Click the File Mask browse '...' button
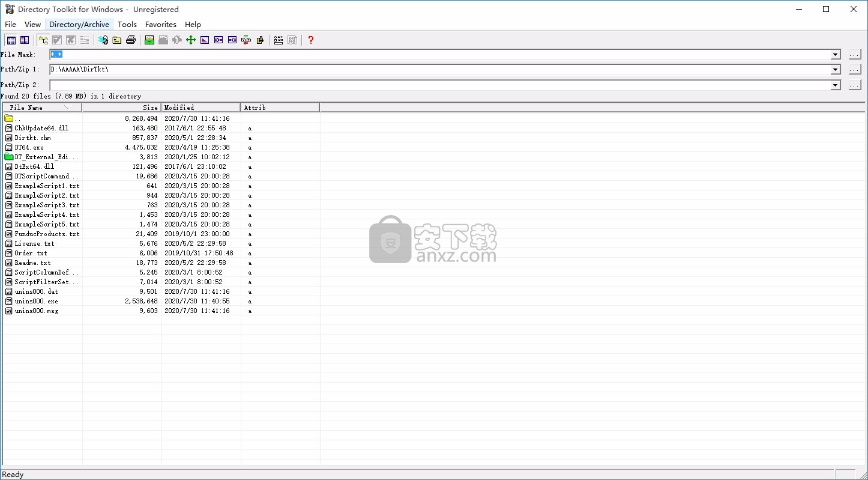 point(855,55)
